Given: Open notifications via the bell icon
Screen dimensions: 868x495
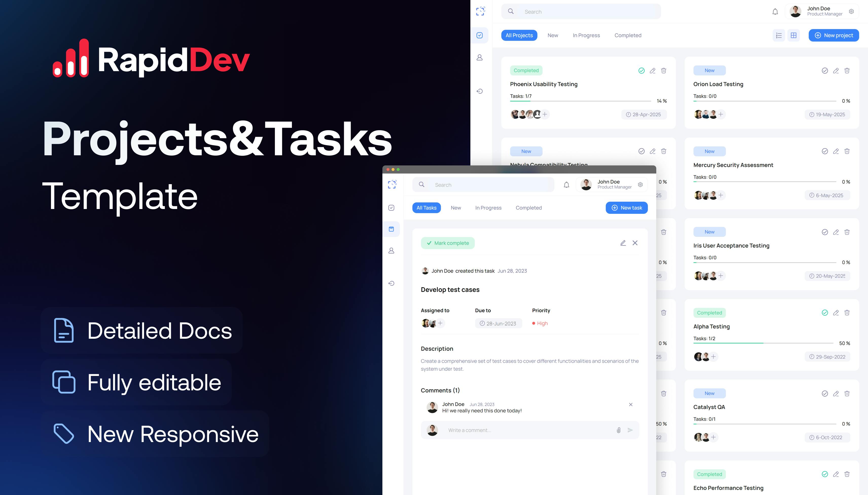Looking at the screenshot, I should point(775,11).
